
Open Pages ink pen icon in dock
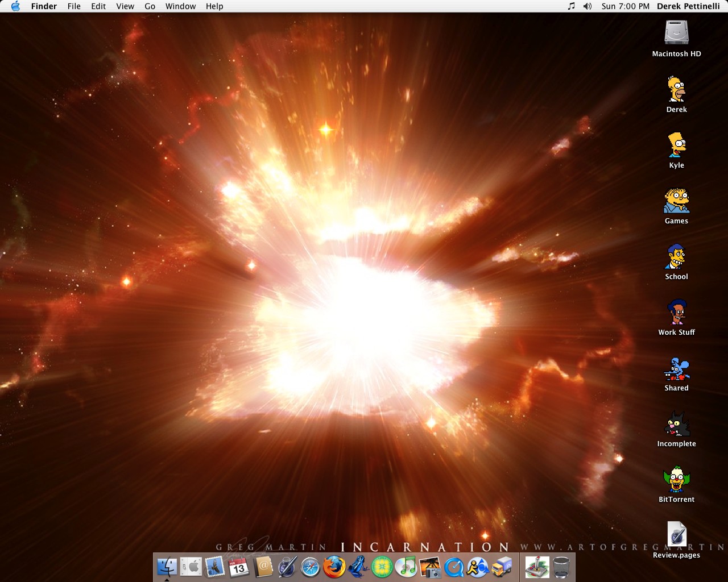[287, 567]
